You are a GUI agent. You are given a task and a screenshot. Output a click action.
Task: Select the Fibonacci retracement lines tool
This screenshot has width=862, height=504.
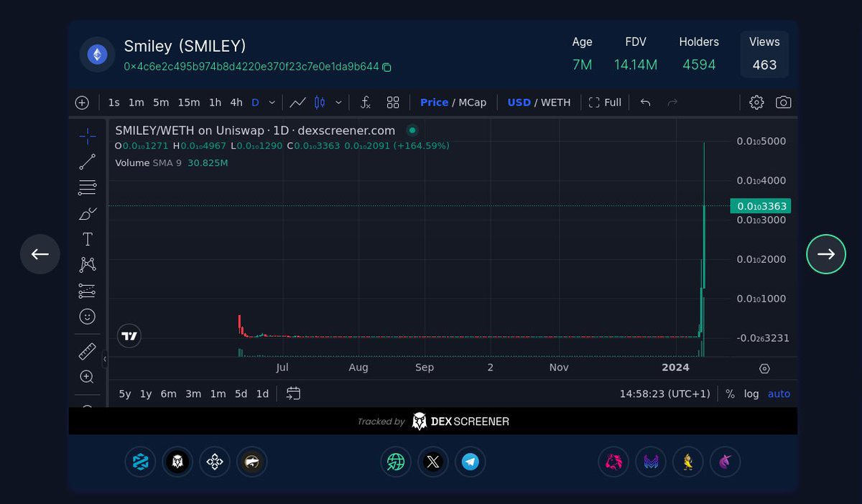[88, 187]
